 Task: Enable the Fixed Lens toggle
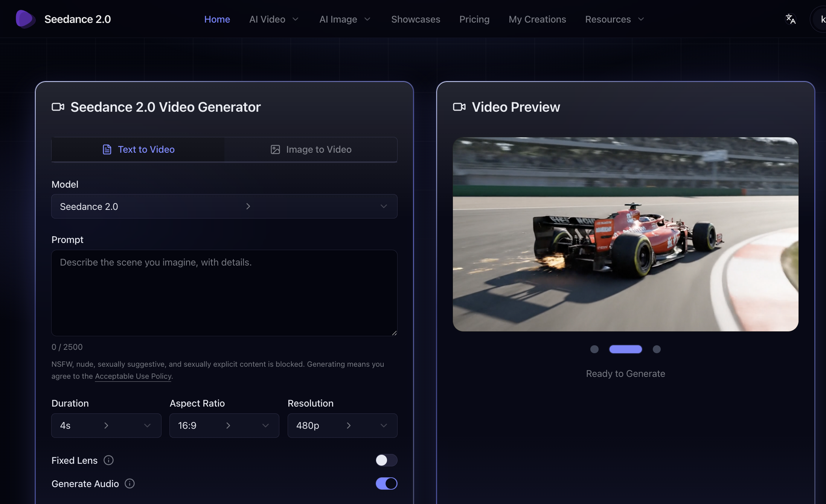point(386,460)
